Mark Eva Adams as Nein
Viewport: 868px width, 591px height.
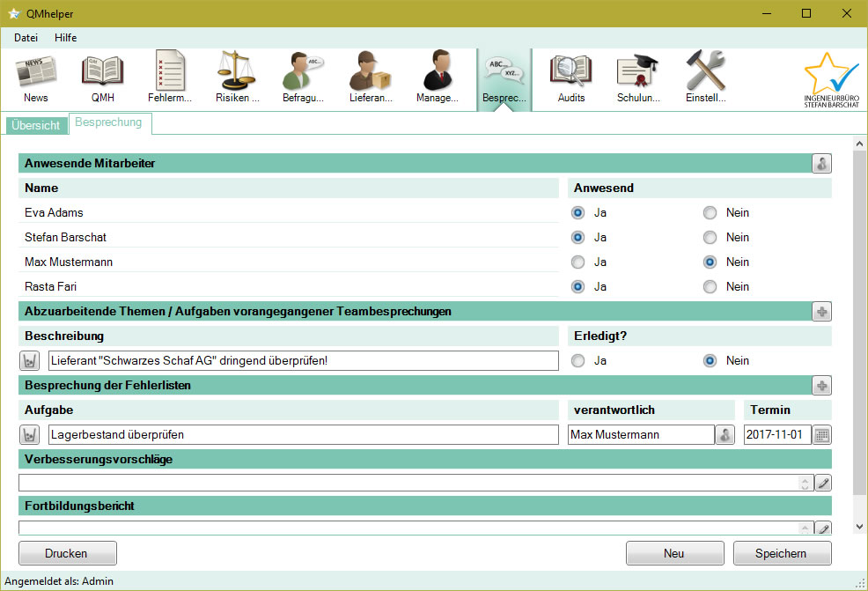[710, 212]
